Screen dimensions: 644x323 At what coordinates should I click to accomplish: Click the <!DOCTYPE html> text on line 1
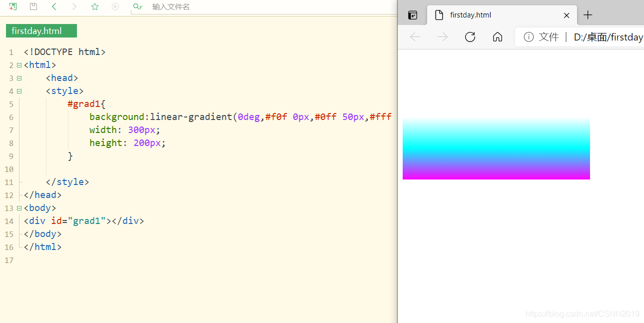(65, 52)
